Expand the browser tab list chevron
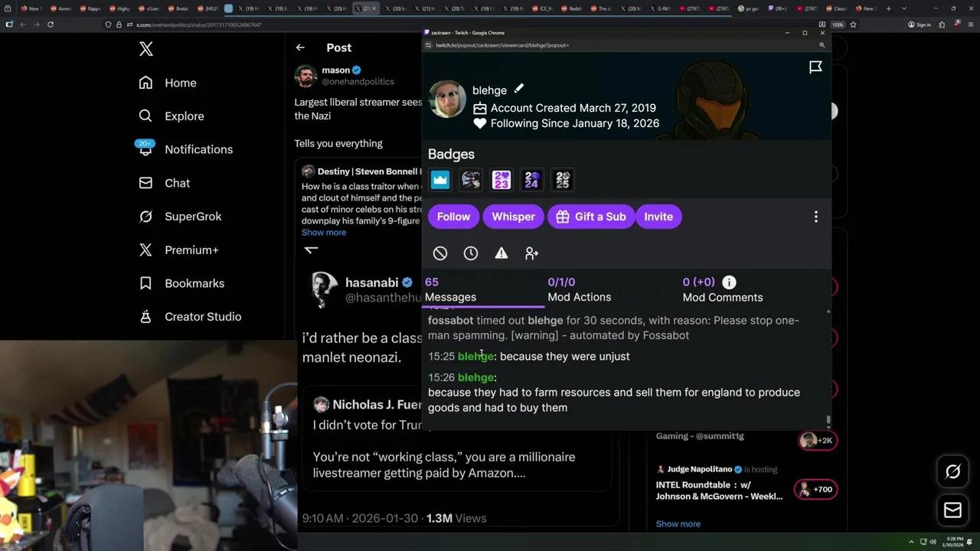The height and width of the screenshot is (551, 980). pos(904,8)
